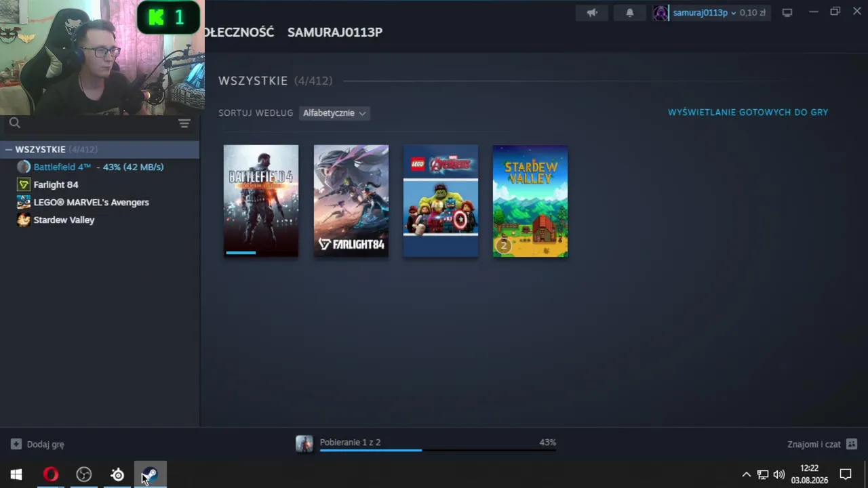
Task: Open Opera browser from taskbar
Action: coord(51,474)
